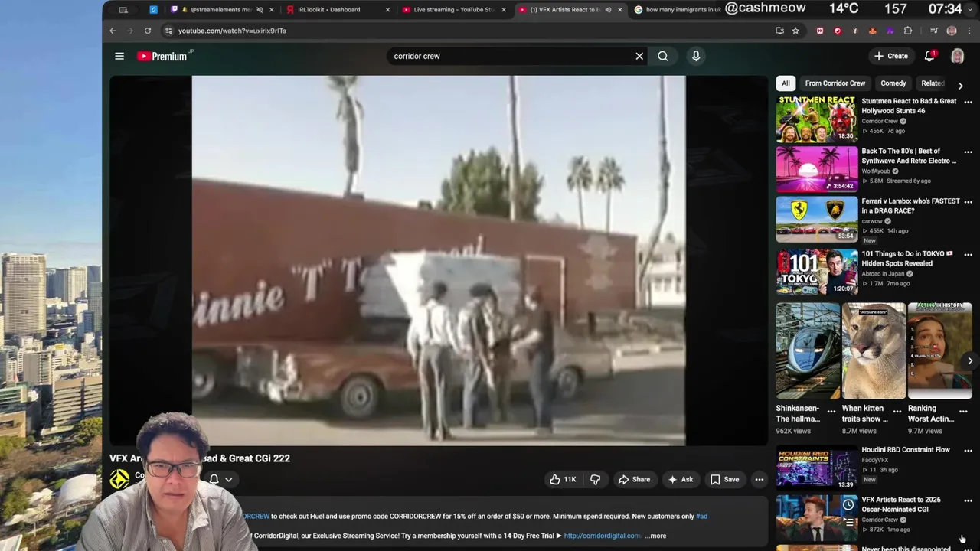Image resolution: width=980 pixels, height=551 pixels.
Task: Open options for 101 Things Tokyo video
Action: click(x=968, y=255)
